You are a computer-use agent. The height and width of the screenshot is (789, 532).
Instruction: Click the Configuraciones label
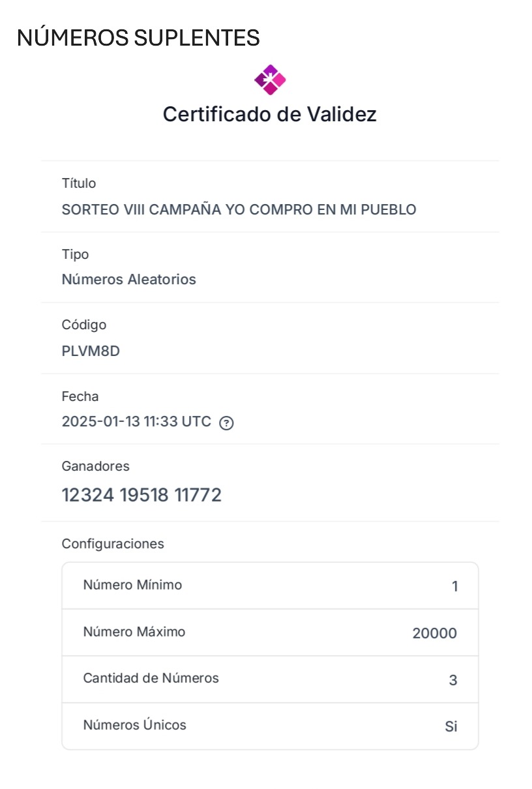[113, 544]
